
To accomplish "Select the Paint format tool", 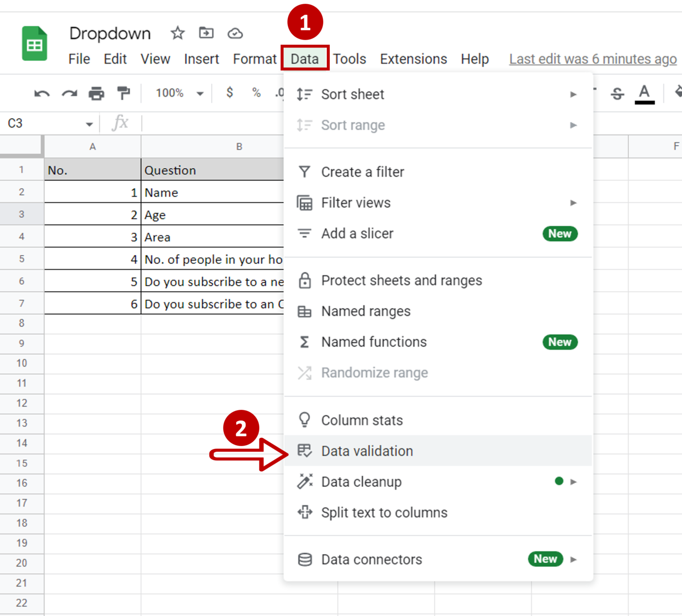I will 123,93.
